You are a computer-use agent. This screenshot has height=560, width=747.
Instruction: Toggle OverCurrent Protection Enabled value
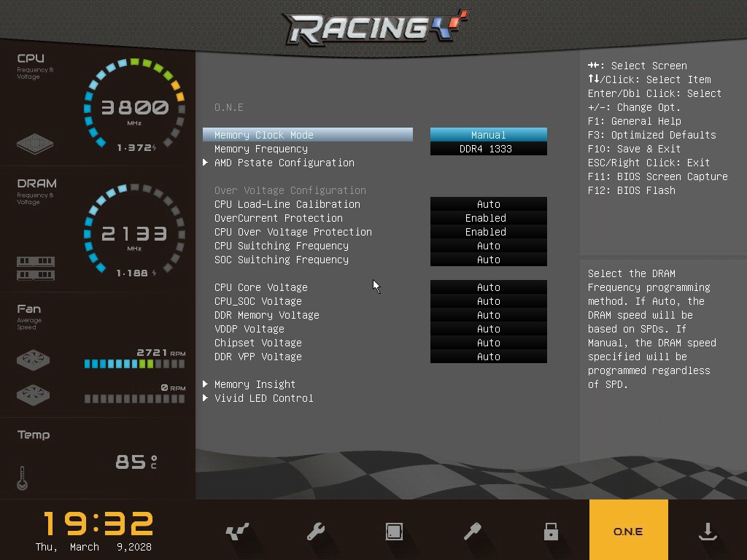pyautogui.click(x=488, y=218)
